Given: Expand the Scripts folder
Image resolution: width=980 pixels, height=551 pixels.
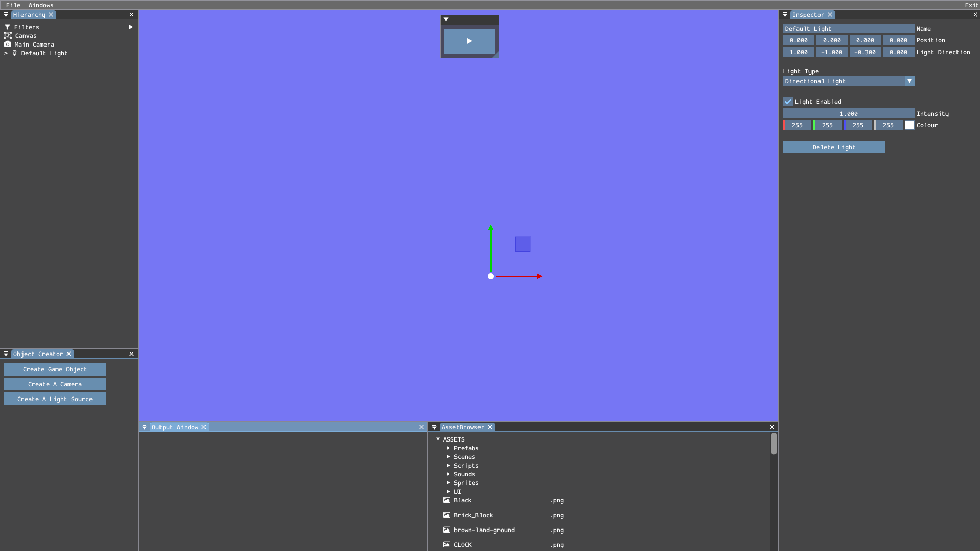Looking at the screenshot, I should click(x=448, y=465).
